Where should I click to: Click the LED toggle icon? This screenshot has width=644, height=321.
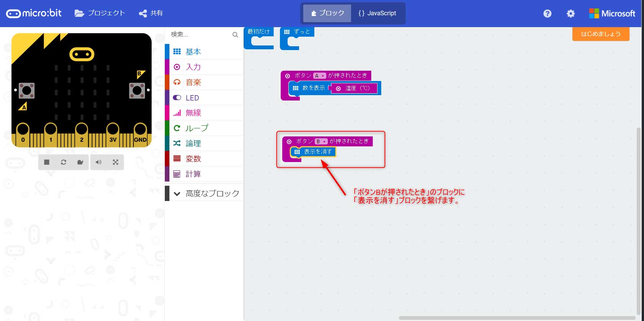[x=177, y=97]
